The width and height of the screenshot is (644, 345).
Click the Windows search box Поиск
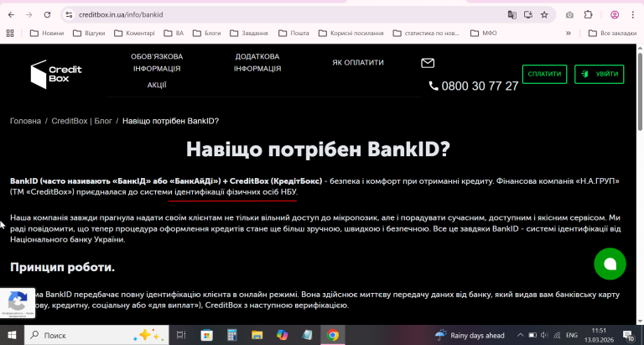click(x=96, y=335)
